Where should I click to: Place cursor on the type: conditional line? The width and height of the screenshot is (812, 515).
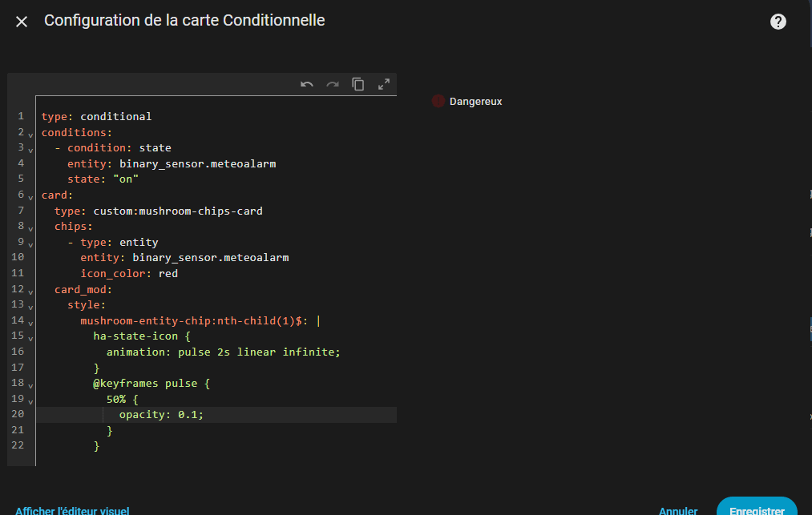pos(96,116)
